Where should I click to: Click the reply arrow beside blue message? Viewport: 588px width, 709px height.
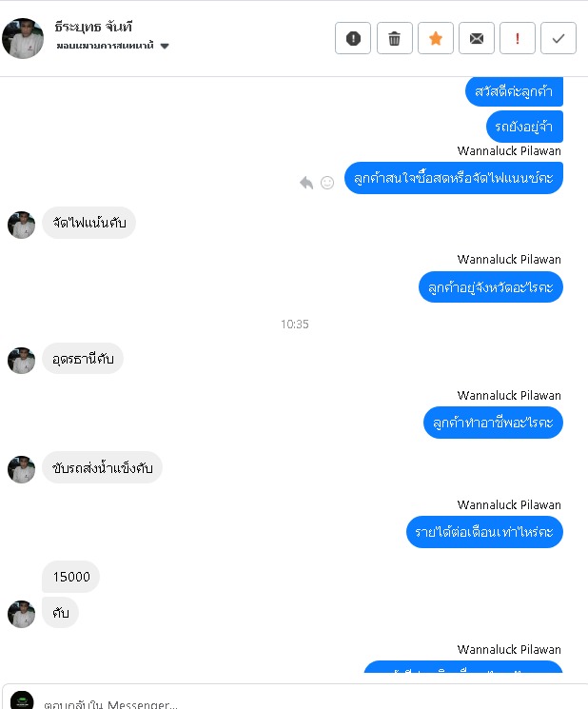pyautogui.click(x=306, y=183)
